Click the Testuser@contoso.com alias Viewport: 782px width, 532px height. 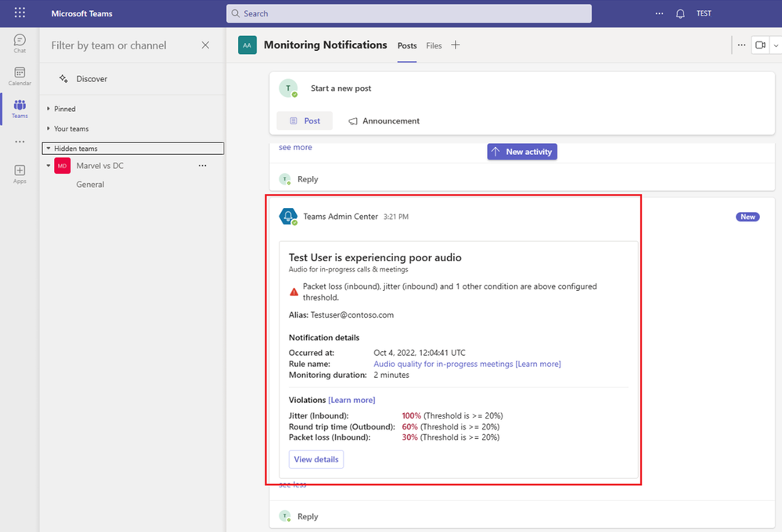point(352,315)
